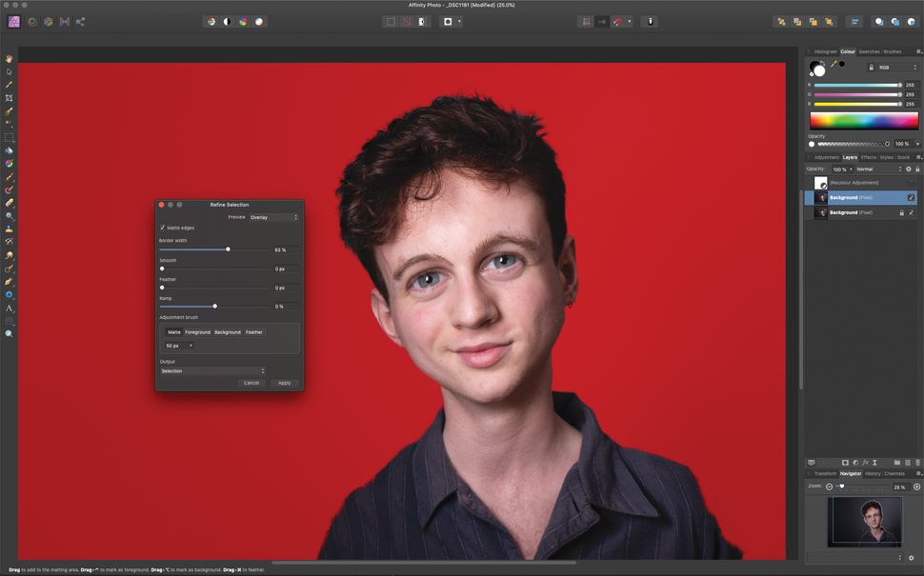Open the Effects tab
This screenshot has height=576, width=924.
pos(869,157)
